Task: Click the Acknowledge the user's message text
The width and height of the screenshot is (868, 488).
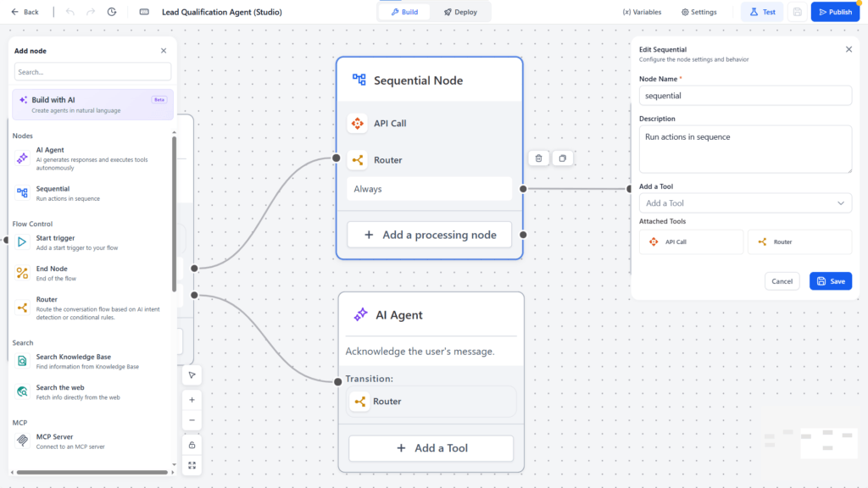Action: point(420,352)
